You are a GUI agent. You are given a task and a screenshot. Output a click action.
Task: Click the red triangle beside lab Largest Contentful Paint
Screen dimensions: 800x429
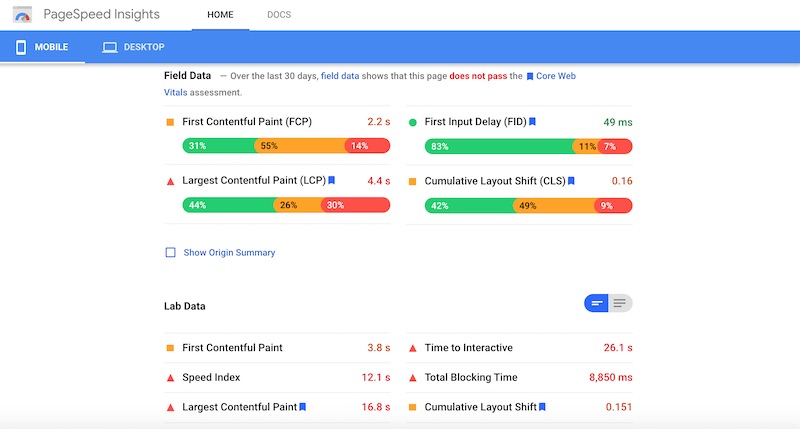coord(170,408)
